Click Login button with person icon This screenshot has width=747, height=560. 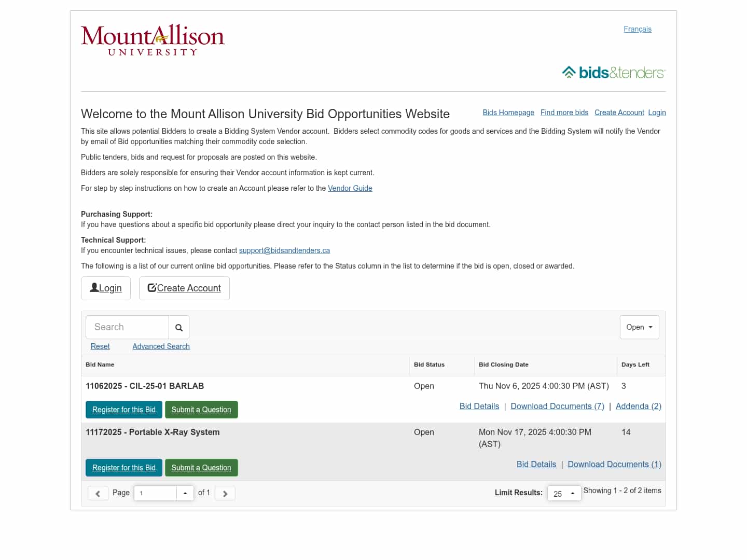coord(106,288)
